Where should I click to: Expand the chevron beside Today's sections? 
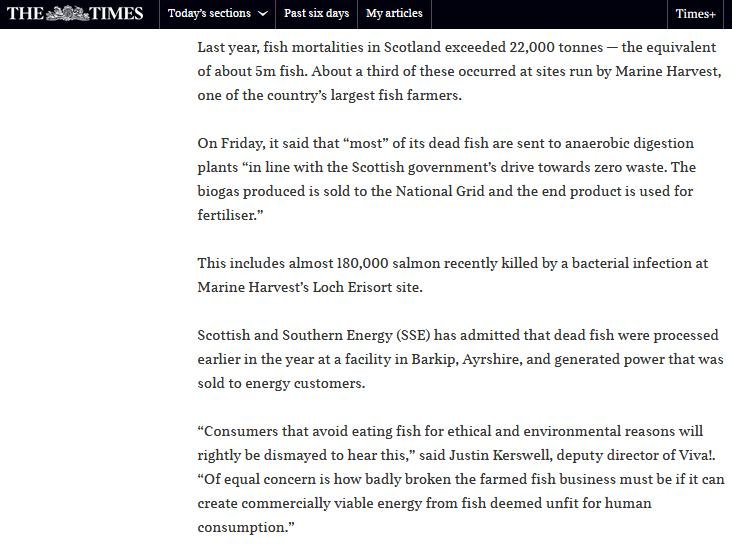(x=262, y=14)
